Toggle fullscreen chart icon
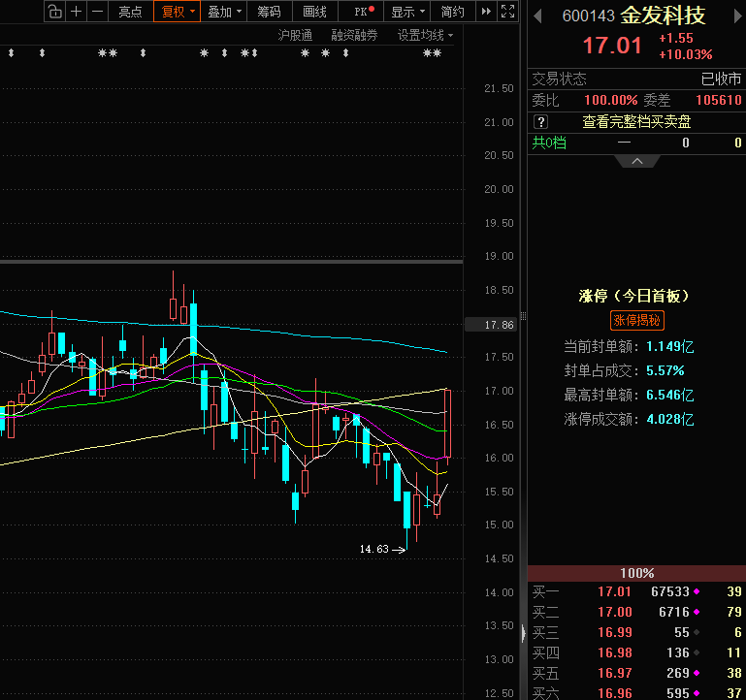 point(507,12)
